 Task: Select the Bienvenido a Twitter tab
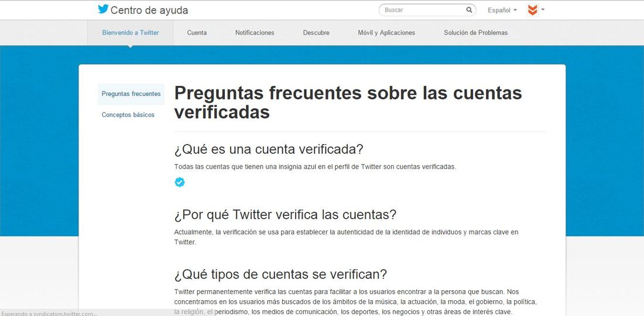(x=130, y=33)
